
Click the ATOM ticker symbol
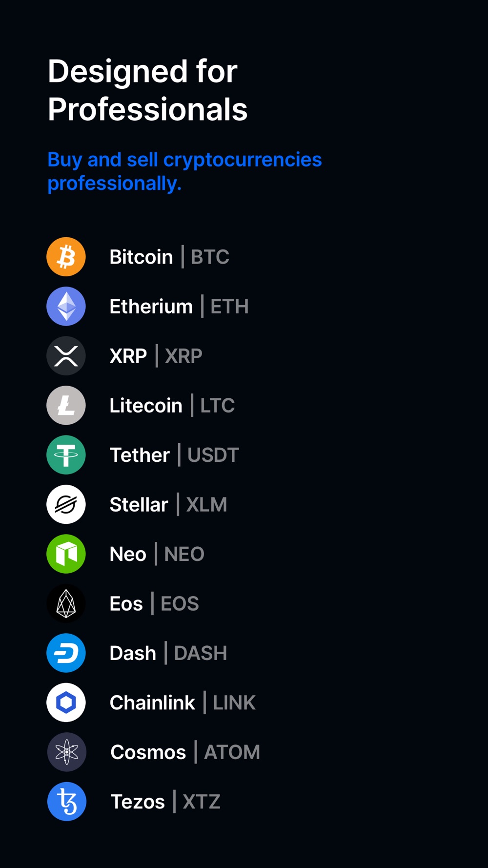tap(232, 752)
